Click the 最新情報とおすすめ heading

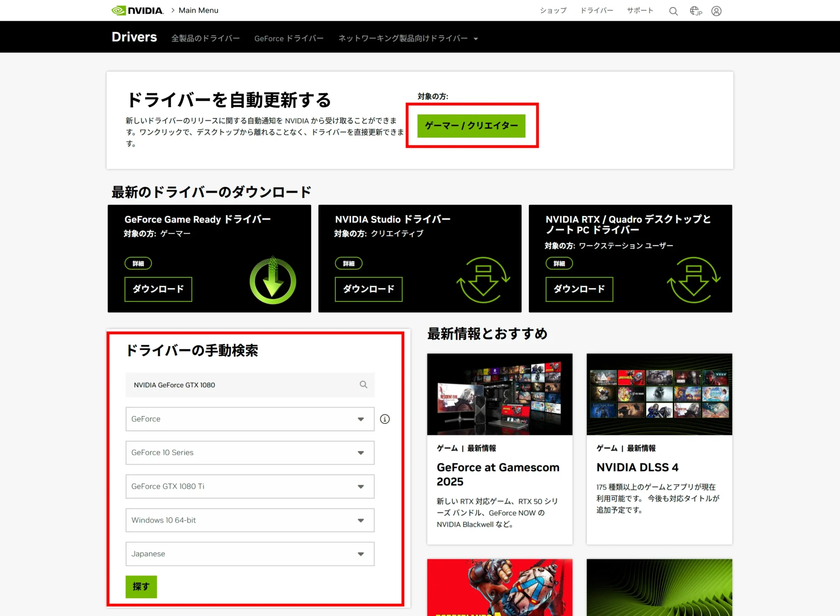487,334
